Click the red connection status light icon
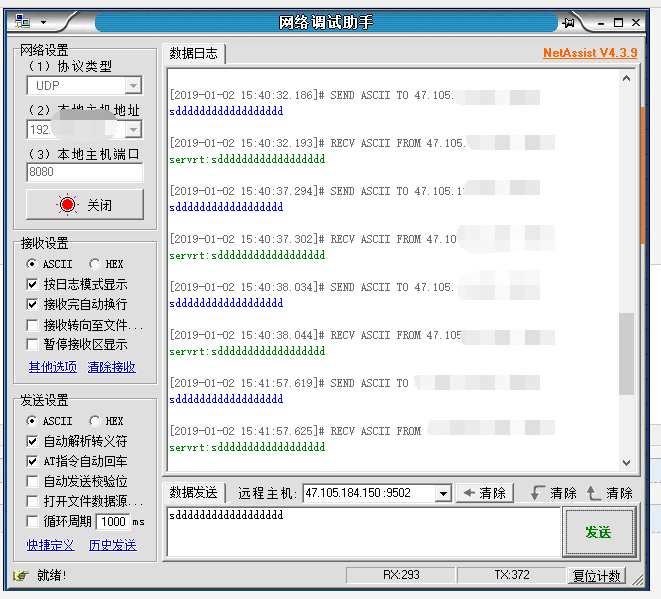The width and height of the screenshot is (661, 599). 67,205
